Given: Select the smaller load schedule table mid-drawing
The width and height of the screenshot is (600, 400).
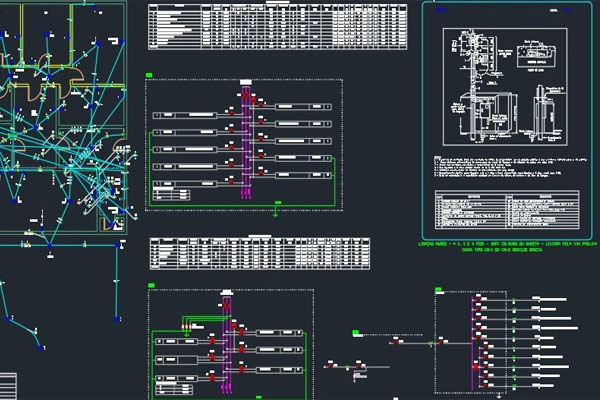Looking at the screenshot, I should (x=260, y=253).
